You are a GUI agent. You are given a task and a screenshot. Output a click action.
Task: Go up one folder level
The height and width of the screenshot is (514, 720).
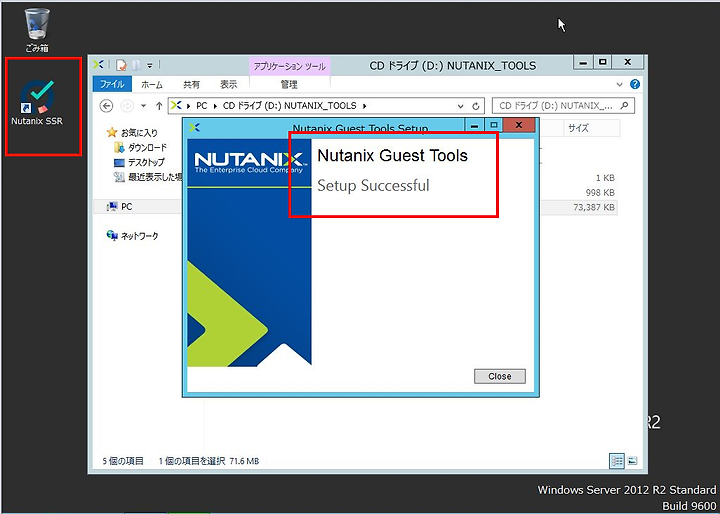(x=159, y=106)
